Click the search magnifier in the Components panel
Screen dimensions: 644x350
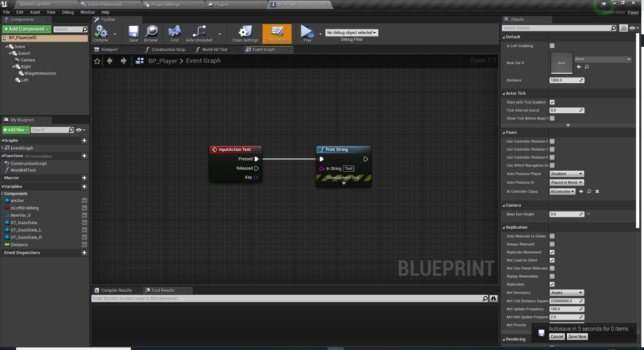84,29
